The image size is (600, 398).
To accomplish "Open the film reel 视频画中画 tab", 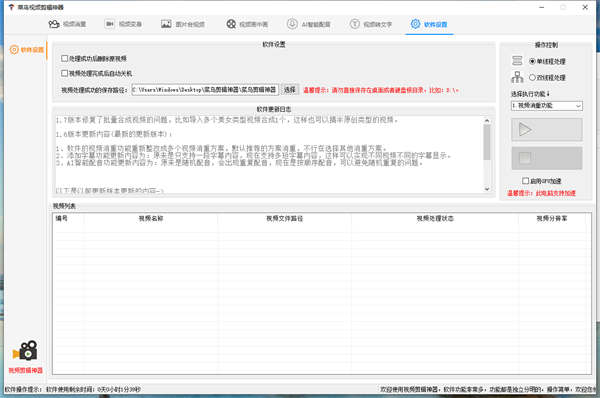I will (247, 24).
